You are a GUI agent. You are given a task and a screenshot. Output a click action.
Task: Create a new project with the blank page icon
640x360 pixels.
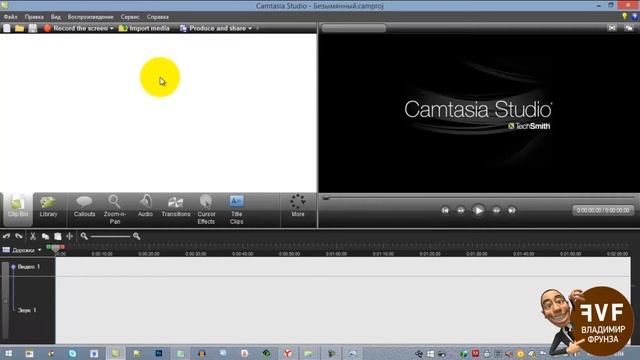[x=7, y=28]
